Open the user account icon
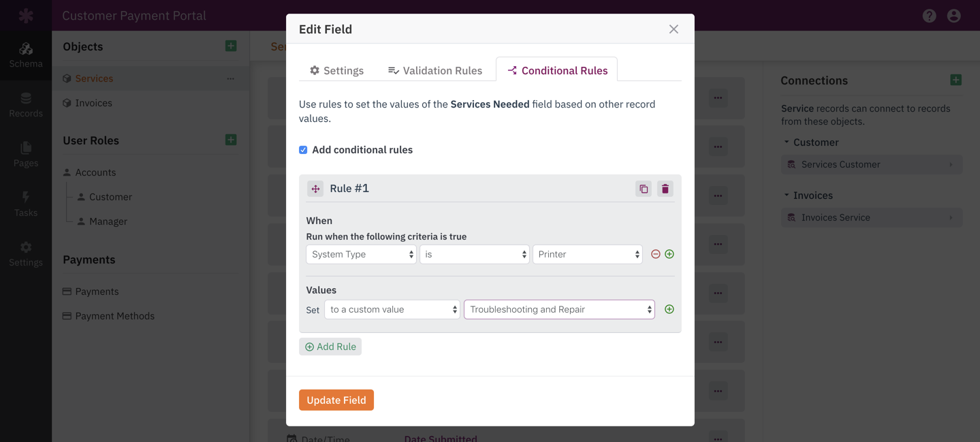The width and height of the screenshot is (980, 442). click(954, 16)
